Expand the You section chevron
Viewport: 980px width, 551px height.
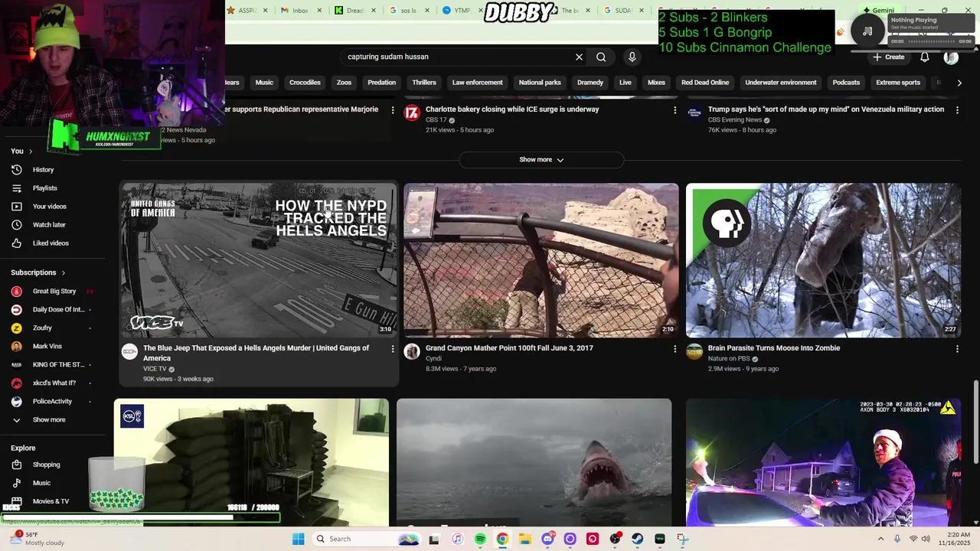coord(31,152)
